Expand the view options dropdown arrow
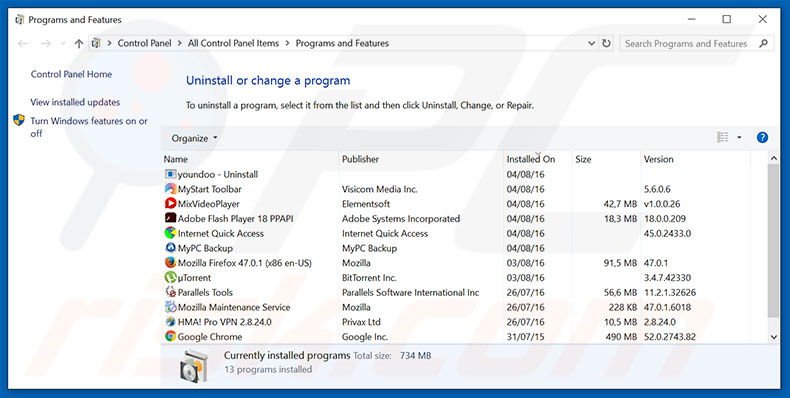The image size is (790, 398). [x=739, y=138]
